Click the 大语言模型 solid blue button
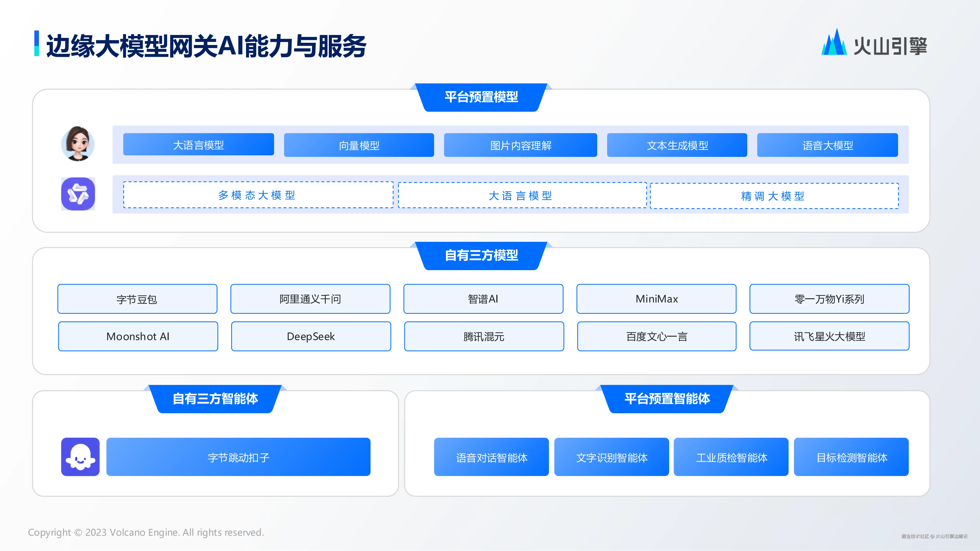Screen dimensions: 980x551 pos(198,145)
